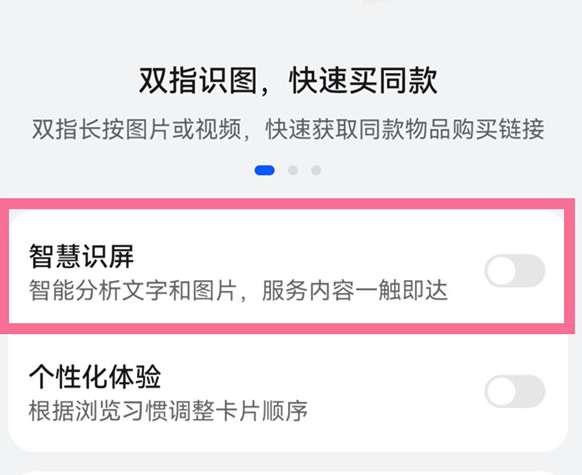Viewport: 582px width, 475px height.
Task: Click the 服务内容一触即达 phrase
Action: pyautogui.click(x=354, y=290)
